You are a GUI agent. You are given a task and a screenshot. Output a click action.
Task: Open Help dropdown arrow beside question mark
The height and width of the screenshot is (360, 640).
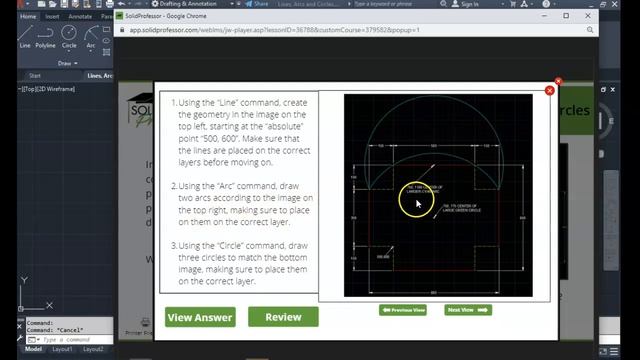pos(555,4)
